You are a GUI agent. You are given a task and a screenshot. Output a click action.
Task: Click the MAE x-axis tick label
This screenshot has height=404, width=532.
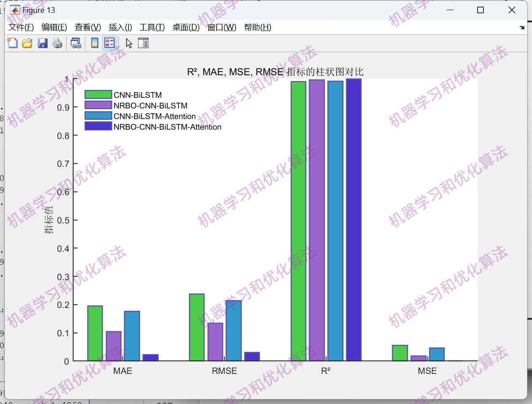pos(122,371)
